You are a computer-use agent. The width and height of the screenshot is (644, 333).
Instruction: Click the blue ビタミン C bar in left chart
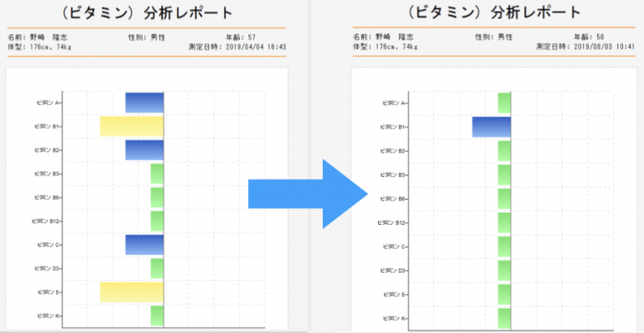[144, 245]
